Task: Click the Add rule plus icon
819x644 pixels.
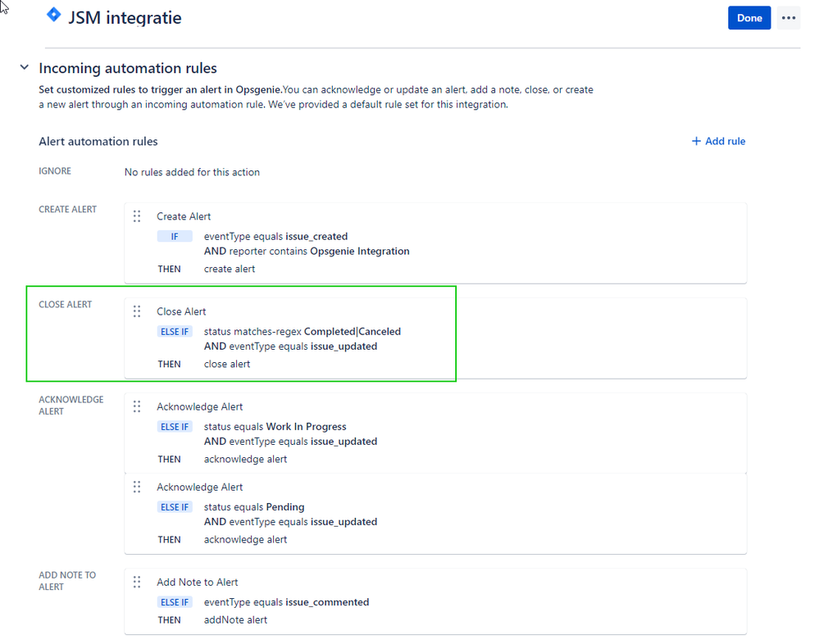Action: coord(696,141)
